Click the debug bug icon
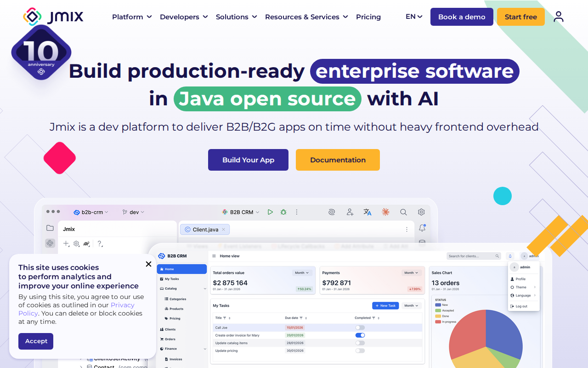Image resolution: width=588 pixels, height=368 pixels. 283,212
